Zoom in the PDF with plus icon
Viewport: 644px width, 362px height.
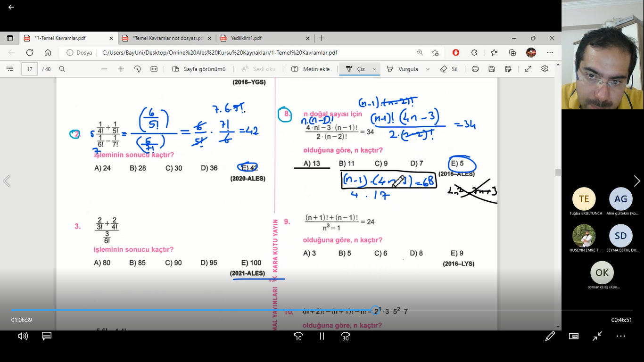point(121,69)
